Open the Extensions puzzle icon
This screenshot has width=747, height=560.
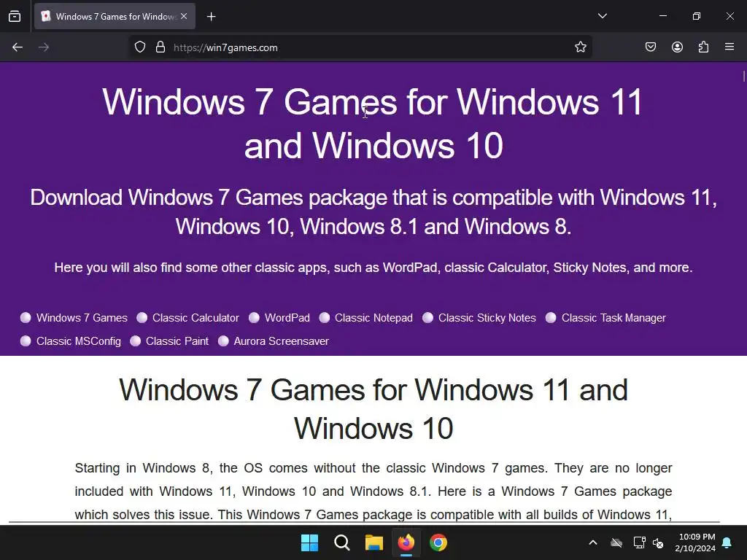[703, 47]
